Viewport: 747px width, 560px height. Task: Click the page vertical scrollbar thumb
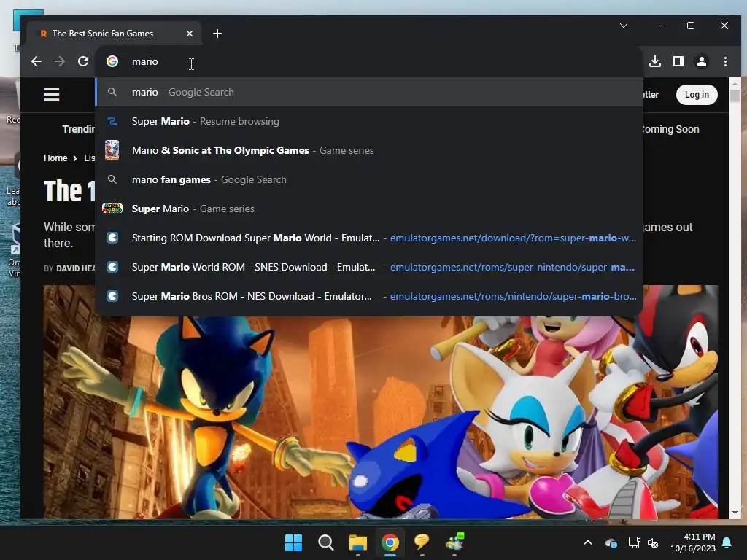click(x=735, y=96)
